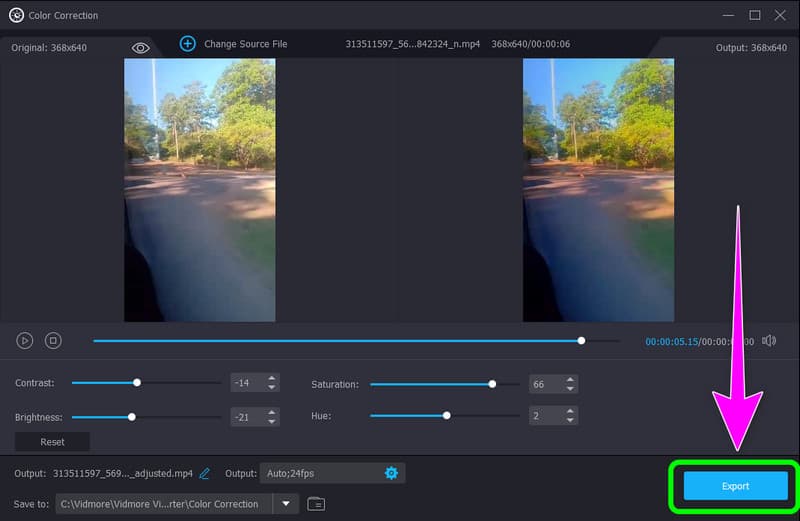
Task: Expand the Save to path dropdown
Action: click(x=286, y=504)
